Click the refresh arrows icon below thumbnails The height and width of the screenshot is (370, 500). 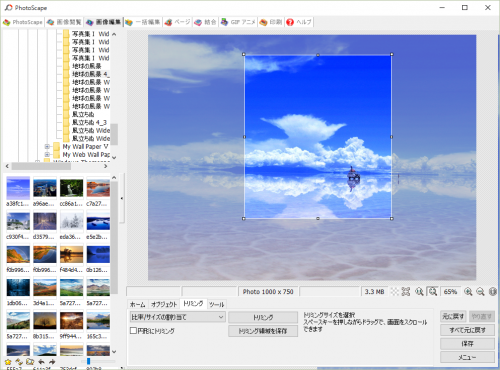(19, 362)
